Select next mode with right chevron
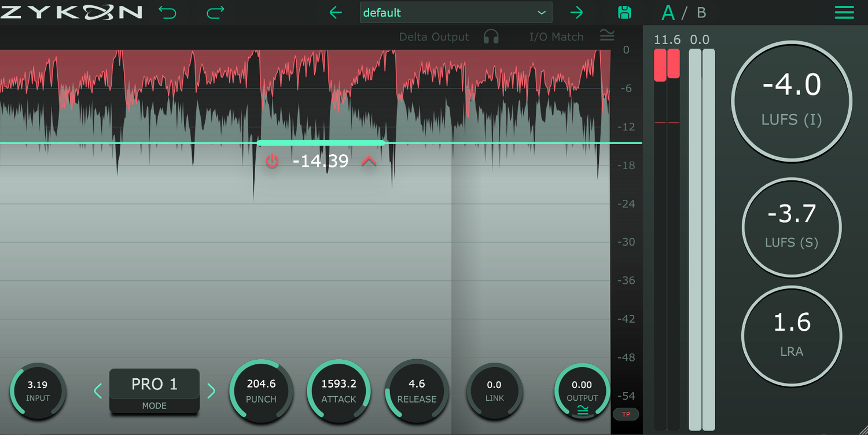868x435 pixels. click(211, 391)
